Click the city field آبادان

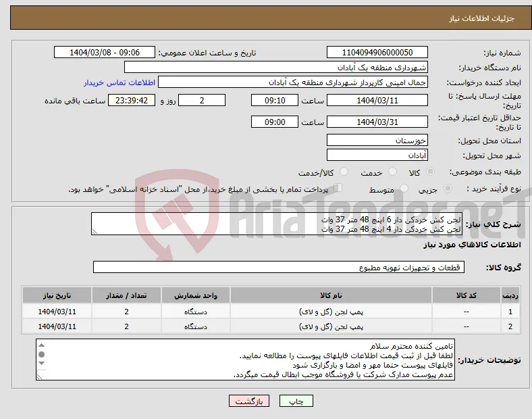(377, 155)
